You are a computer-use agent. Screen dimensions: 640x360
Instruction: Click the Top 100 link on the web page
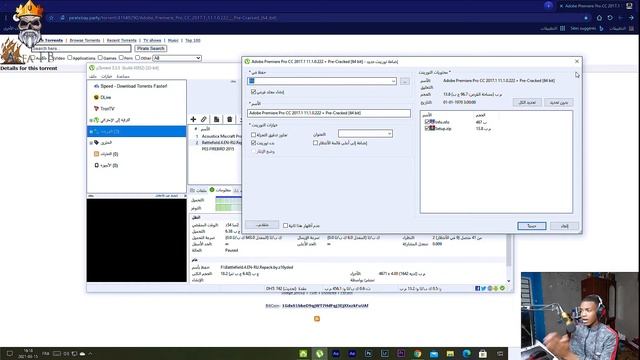pos(193,40)
